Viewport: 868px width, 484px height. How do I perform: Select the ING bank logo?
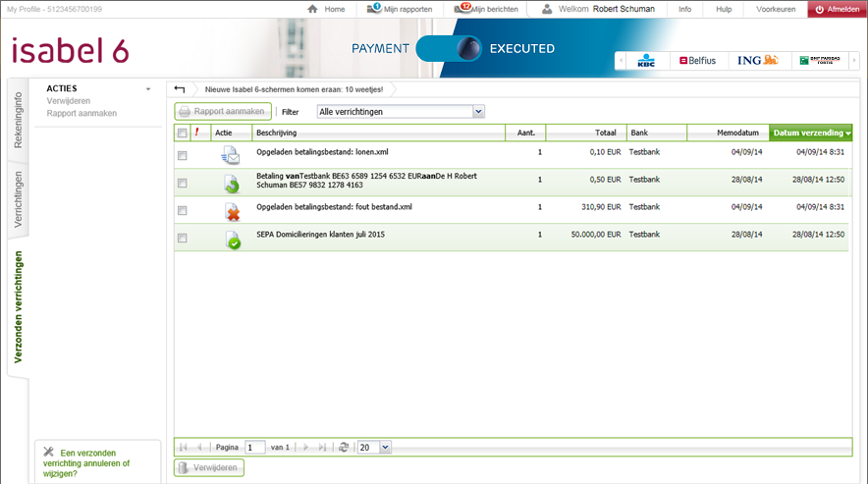[758, 60]
